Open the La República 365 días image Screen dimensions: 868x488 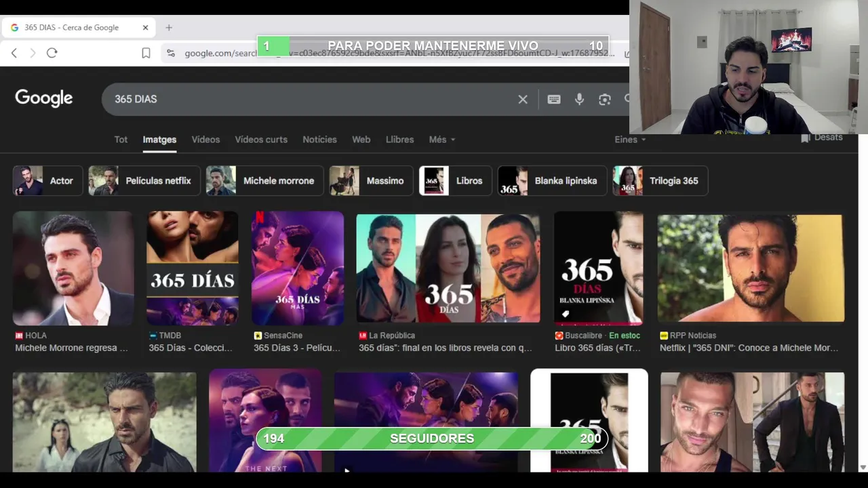pos(448,268)
